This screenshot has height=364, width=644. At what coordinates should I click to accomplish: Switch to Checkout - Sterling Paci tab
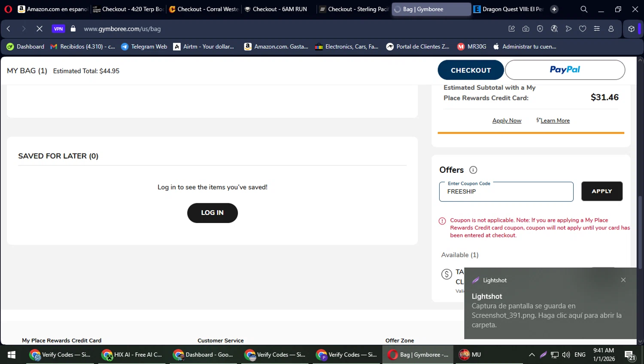[354, 9]
